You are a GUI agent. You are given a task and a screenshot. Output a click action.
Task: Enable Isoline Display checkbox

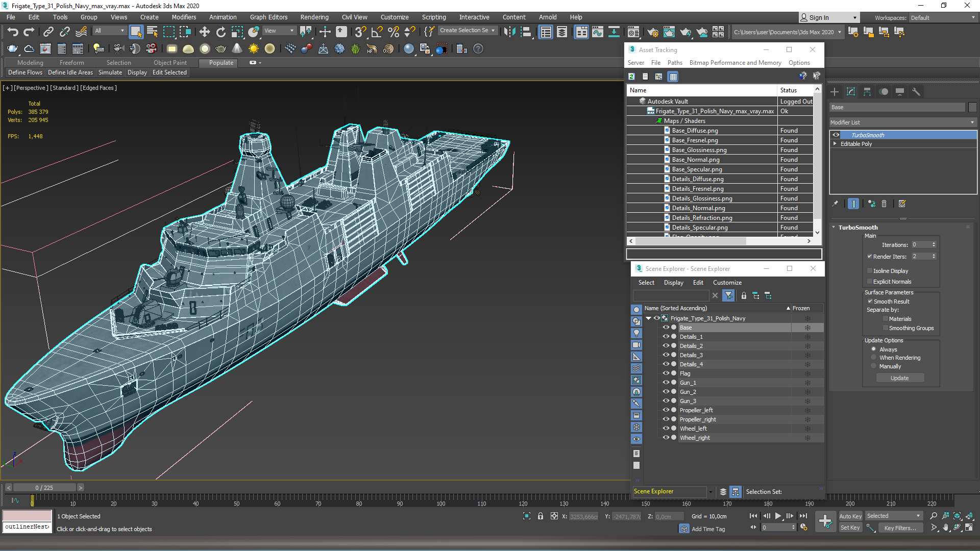[870, 271]
